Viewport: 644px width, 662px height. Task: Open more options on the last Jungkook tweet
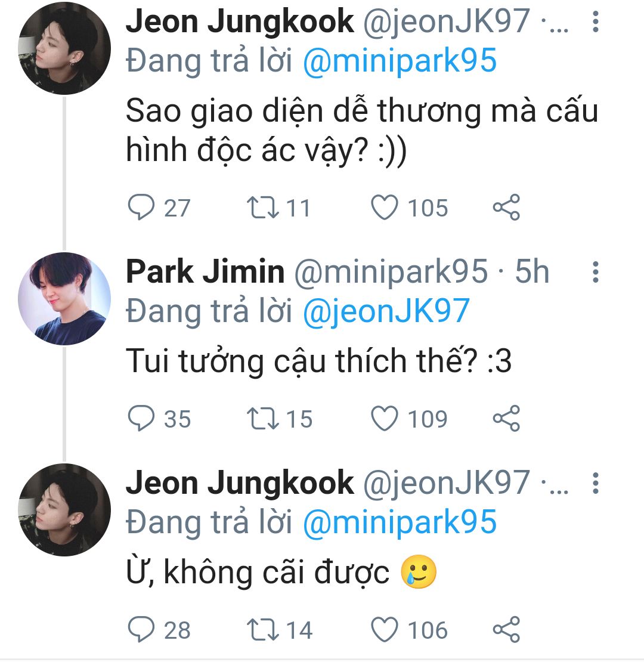pyautogui.click(x=595, y=483)
